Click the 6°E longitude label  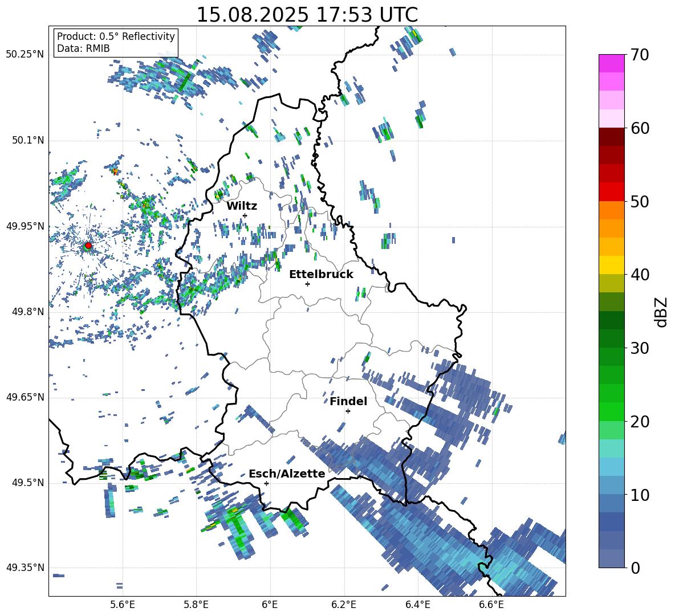click(x=270, y=605)
